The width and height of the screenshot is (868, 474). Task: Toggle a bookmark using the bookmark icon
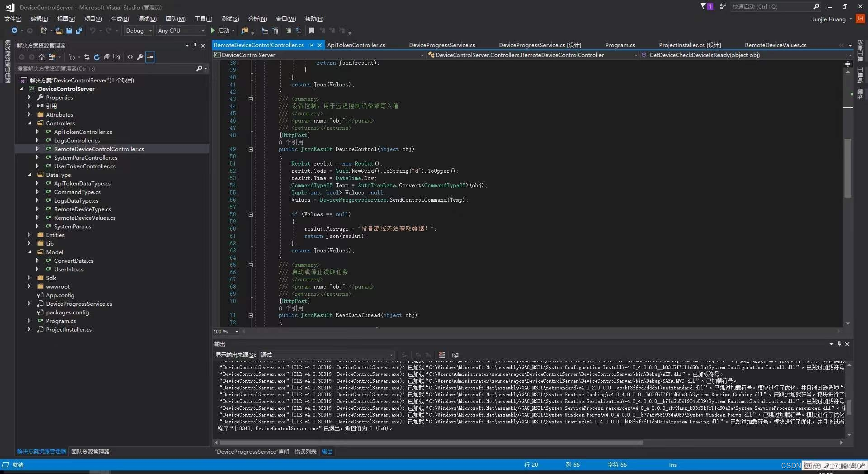(x=311, y=31)
